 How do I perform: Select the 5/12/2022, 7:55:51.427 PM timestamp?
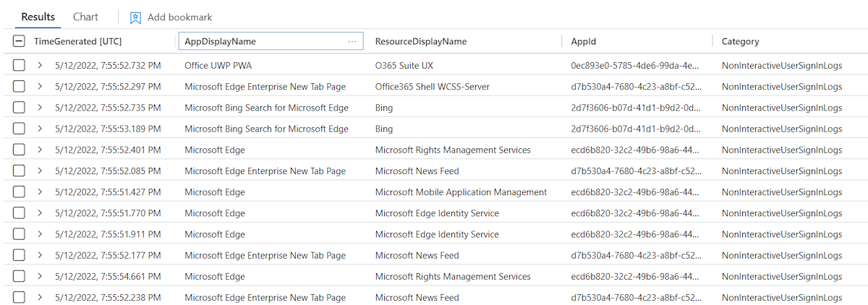pos(108,192)
